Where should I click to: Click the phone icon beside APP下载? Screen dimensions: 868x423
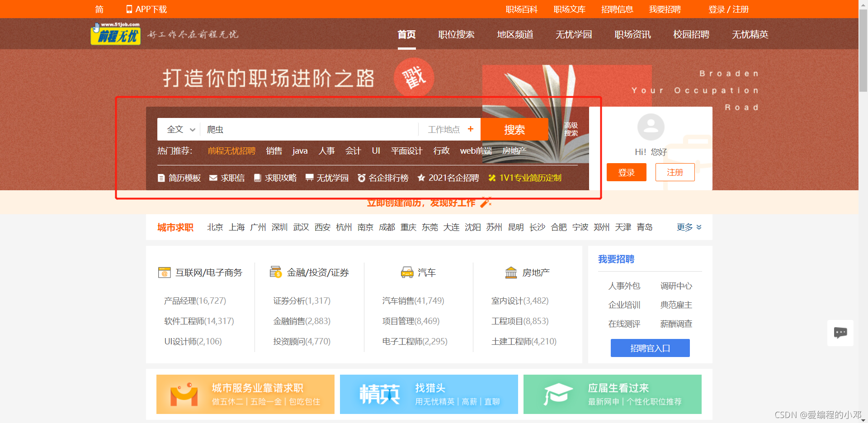tap(129, 9)
